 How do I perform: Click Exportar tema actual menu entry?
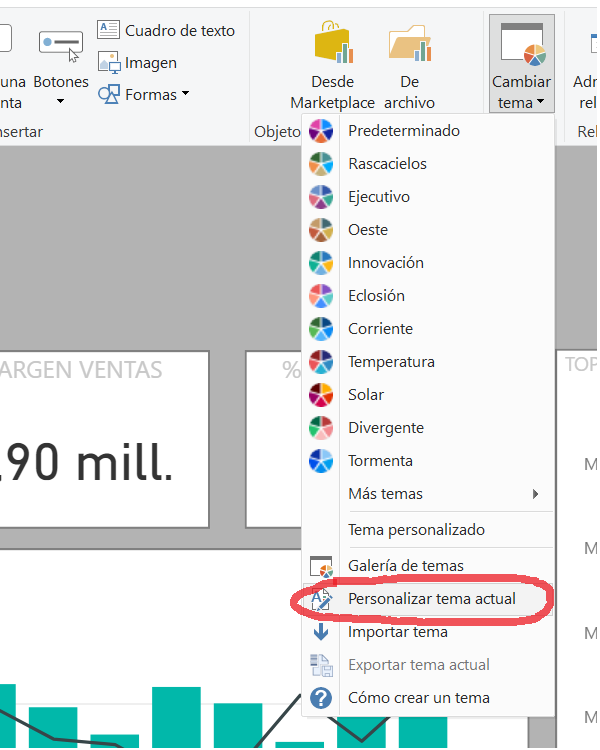[428, 665]
